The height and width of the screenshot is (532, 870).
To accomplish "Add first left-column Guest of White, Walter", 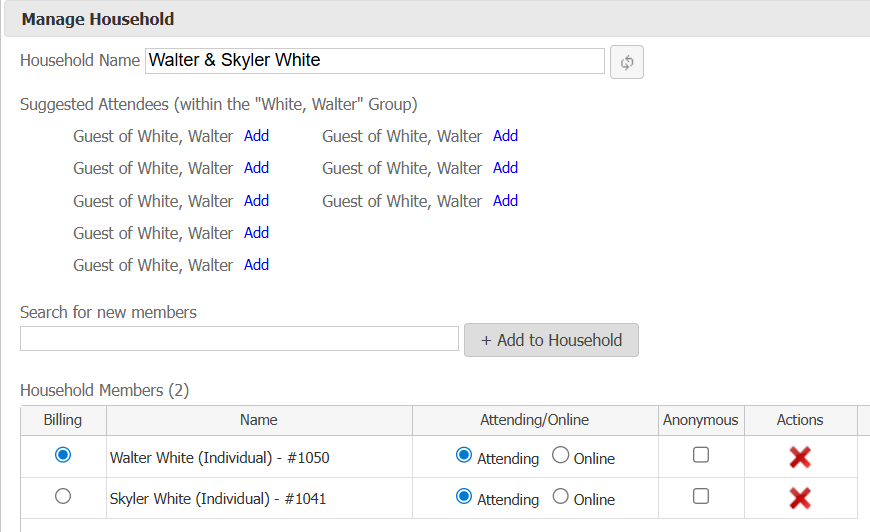I will click(256, 136).
